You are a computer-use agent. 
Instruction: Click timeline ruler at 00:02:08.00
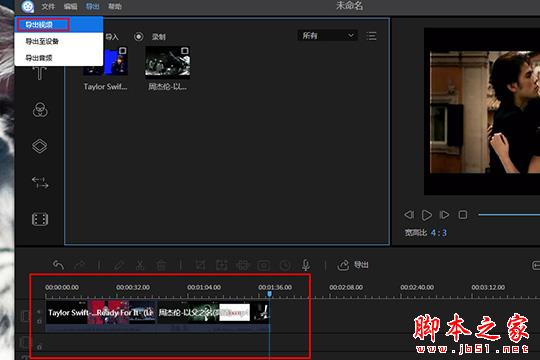346,287
